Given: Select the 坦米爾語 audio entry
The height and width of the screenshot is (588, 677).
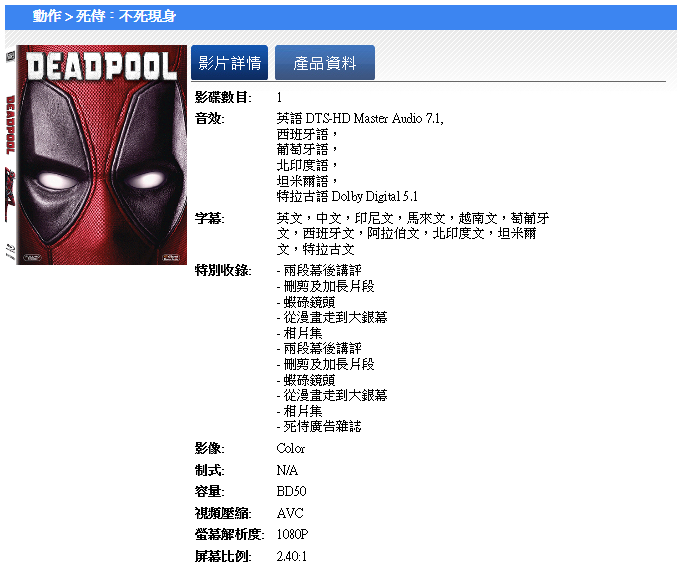Looking at the screenshot, I should pyautogui.click(x=307, y=181).
